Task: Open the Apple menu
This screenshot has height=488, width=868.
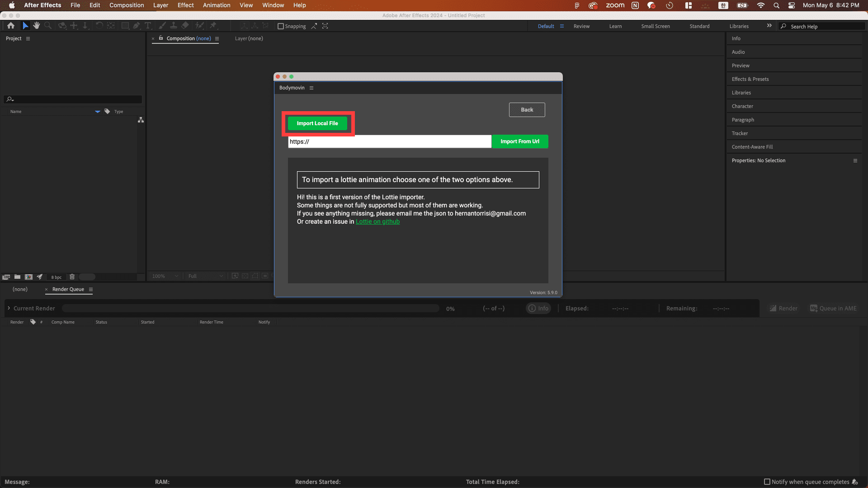Action: pos(12,5)
